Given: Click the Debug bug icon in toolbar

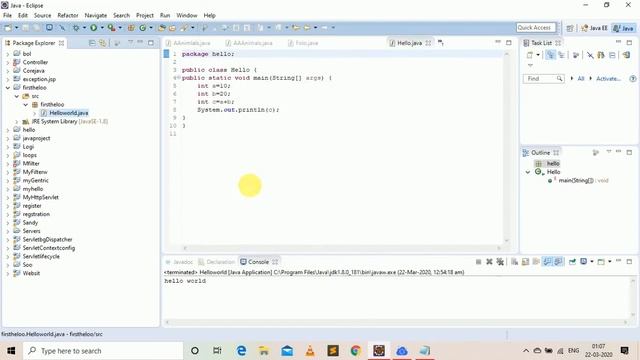Looking at the screenshot, I should [x=76, y=28].
